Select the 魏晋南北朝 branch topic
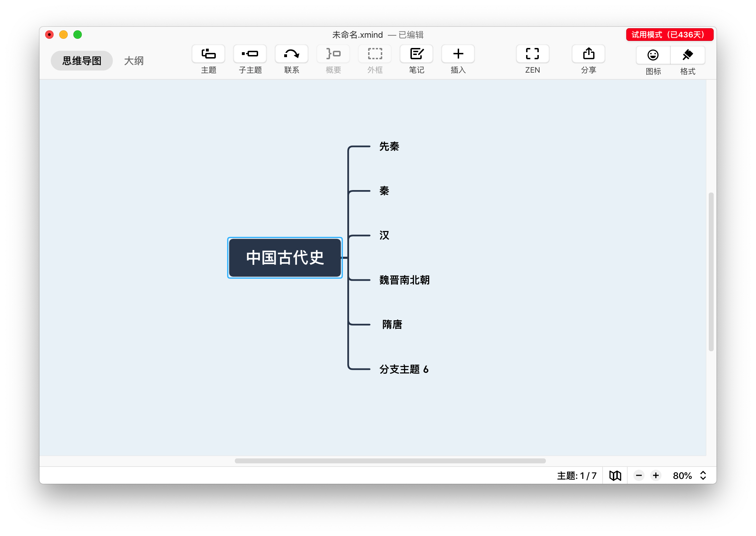 (404, 280)
